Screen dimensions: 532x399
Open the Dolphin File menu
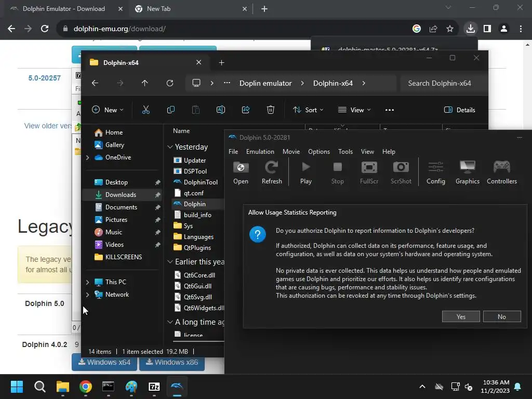(233, 152)
